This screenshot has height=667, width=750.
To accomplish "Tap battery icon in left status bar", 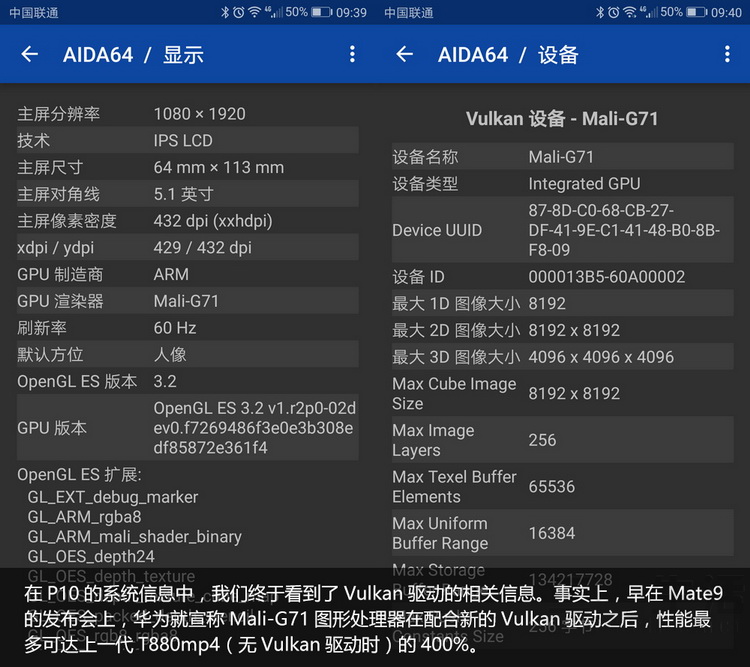I will click(x=322, y=12).
